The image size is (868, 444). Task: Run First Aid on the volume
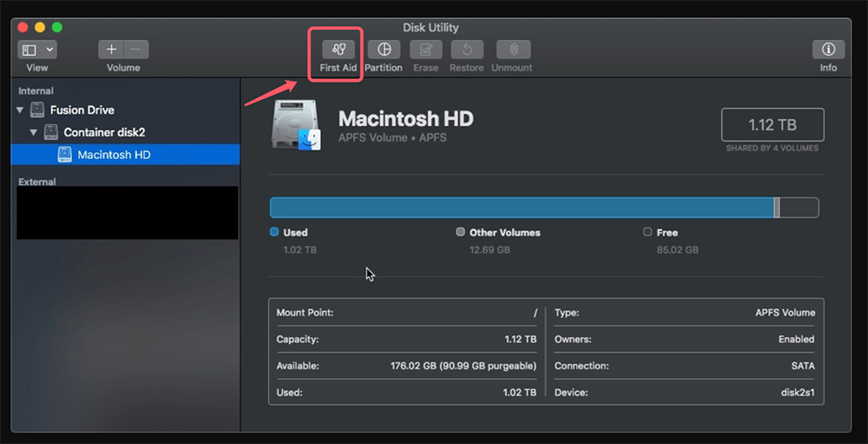338,50
